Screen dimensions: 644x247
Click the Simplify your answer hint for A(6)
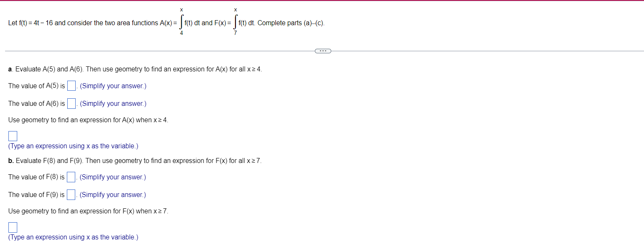coord(113,103)
